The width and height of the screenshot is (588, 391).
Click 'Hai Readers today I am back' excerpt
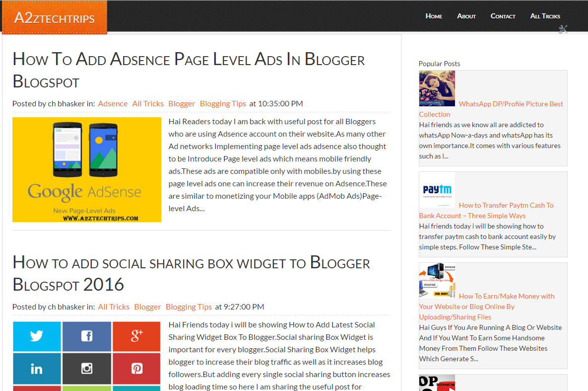click(277, 165)
